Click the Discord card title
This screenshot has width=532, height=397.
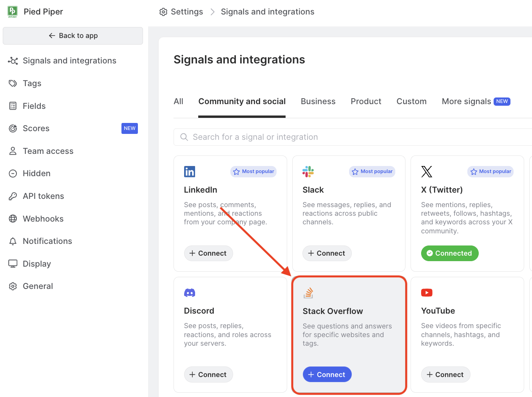click(x=199, y=311)
